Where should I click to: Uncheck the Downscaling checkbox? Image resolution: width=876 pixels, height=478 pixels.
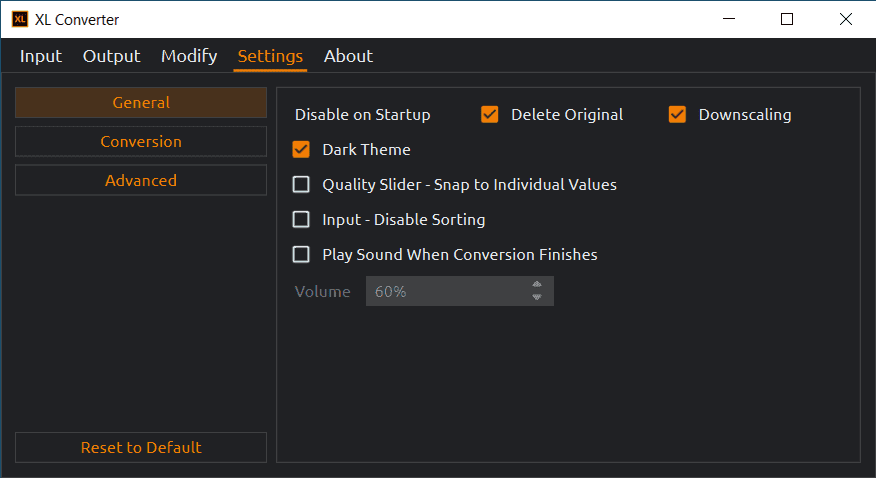[x=677, y=114]
